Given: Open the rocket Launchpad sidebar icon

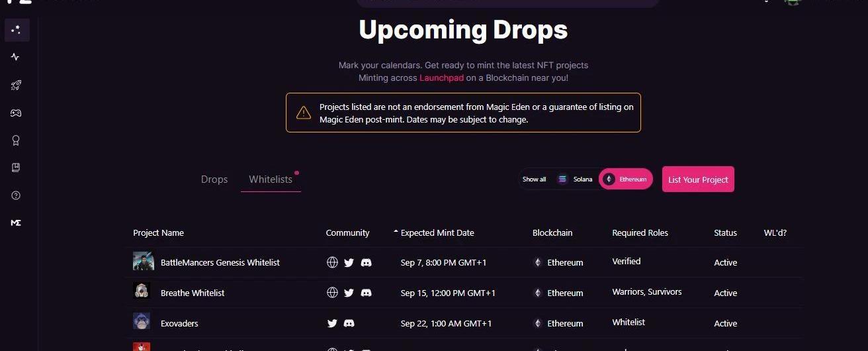Looking at the screenshot, I should pos(16,85).
